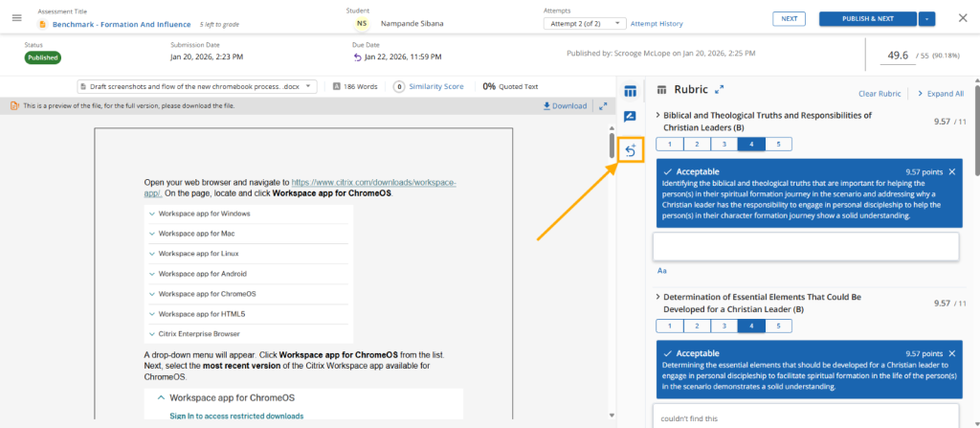
Task: Remove the first Acceptable rating with X
Action: tap(951, 171)
